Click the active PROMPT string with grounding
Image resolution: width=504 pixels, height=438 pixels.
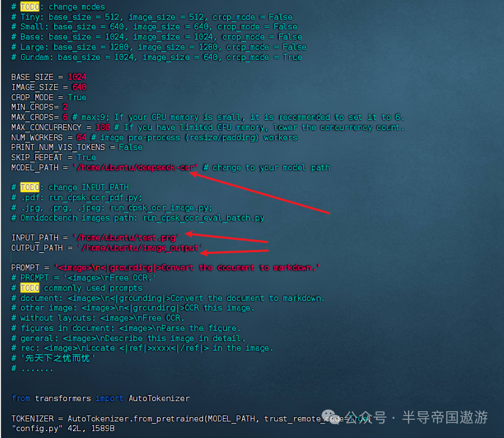187,268
